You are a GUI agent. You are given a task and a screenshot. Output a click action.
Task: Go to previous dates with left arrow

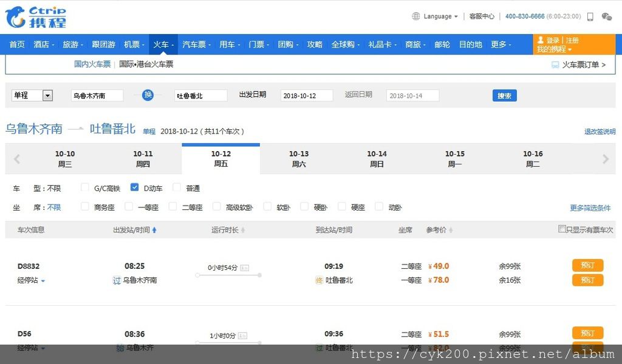pos(16,159)
